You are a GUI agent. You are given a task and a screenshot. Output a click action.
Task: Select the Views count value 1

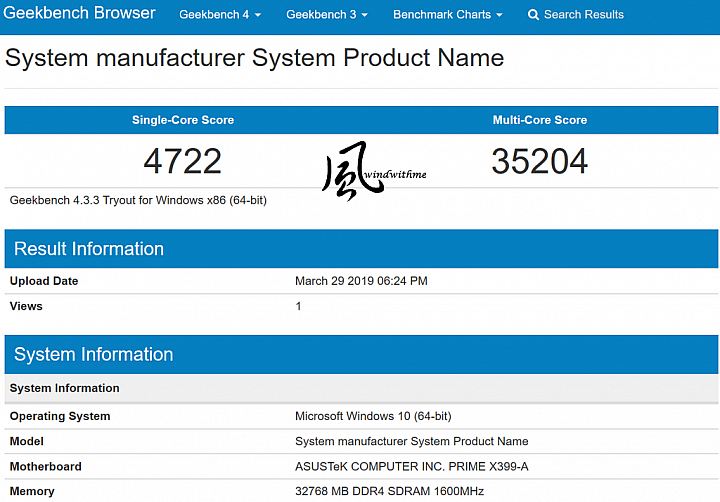pyautogui.click(x=298, y=306)
